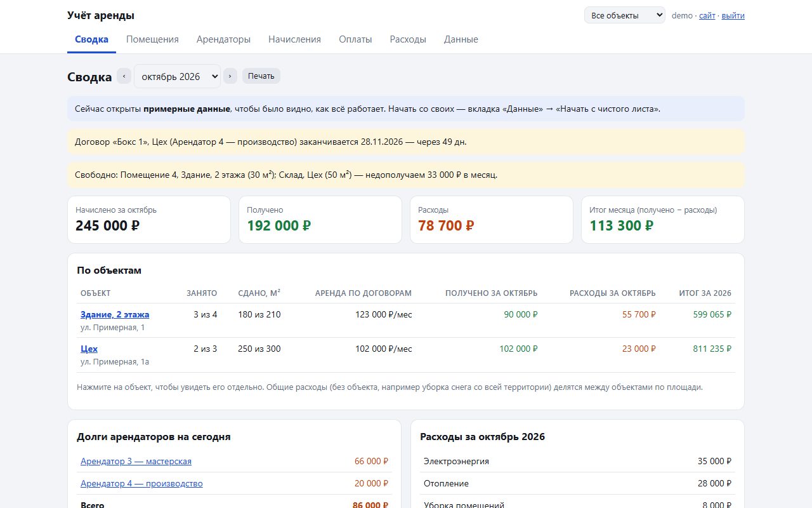This screenshot has width=812, height=508.
Task: Click the «Свободно» vacancy notice
Action: (406, 175)
